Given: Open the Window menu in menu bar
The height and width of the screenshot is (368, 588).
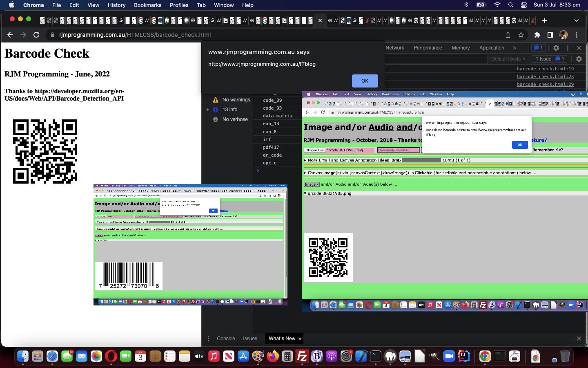Looking at the screenshot, I should pos(224,5).
